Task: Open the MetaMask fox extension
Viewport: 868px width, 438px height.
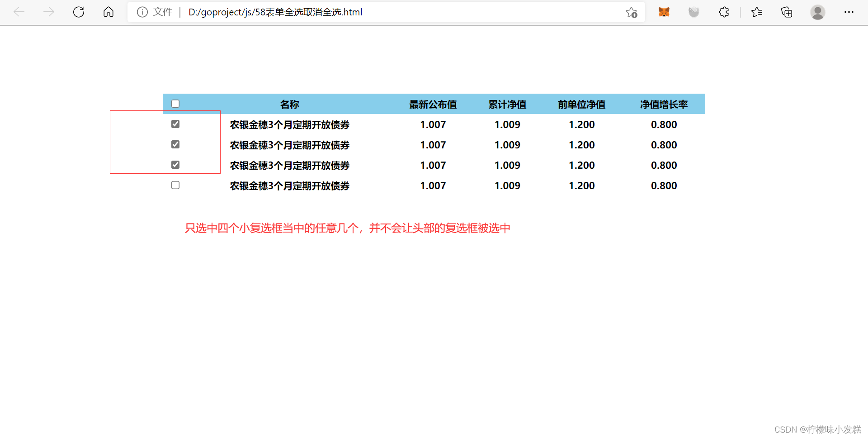Action: tap(664, 12)
